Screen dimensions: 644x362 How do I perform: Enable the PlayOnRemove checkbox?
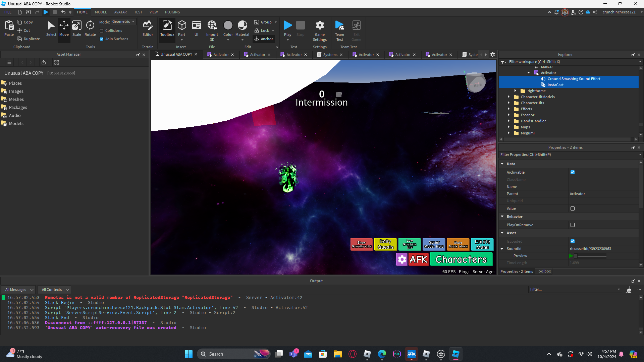(x=573, y=225)
